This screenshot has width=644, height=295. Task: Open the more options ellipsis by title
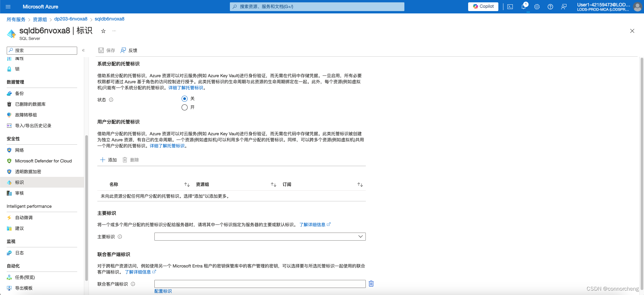(114, 31)
